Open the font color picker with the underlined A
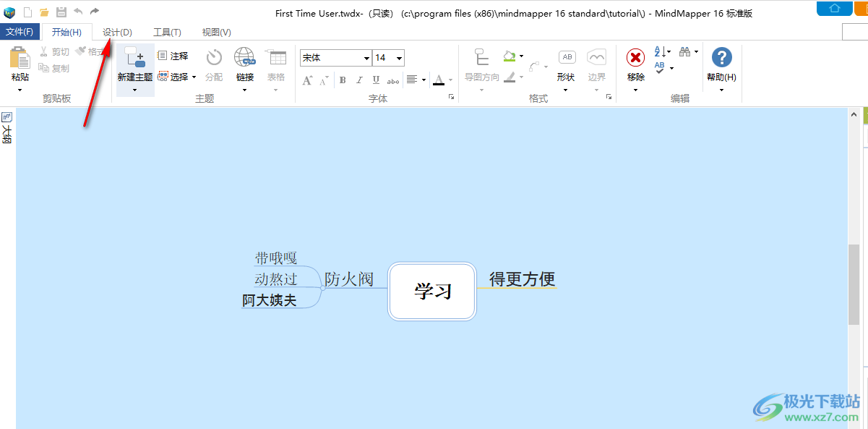868x429 pixels. 442,80
